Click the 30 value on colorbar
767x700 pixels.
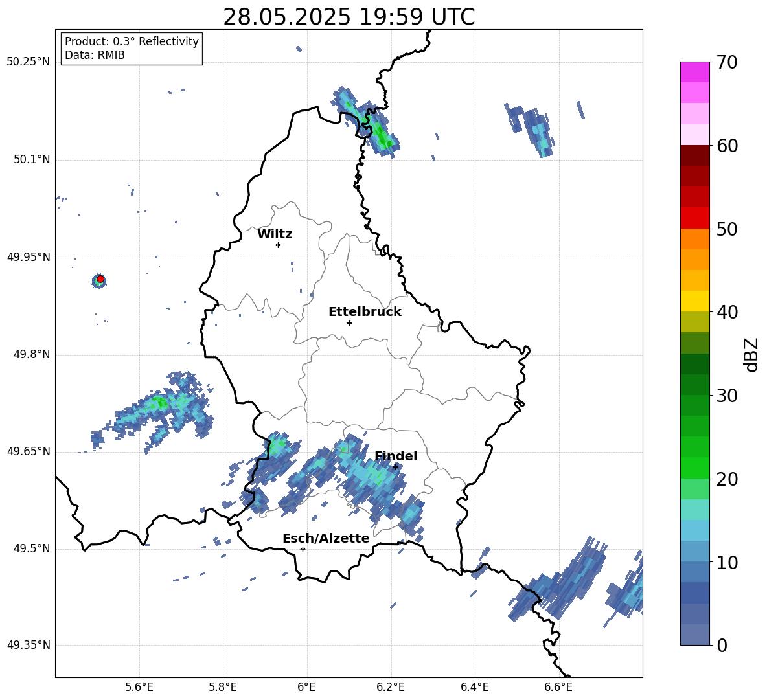[x=727, y=396]
